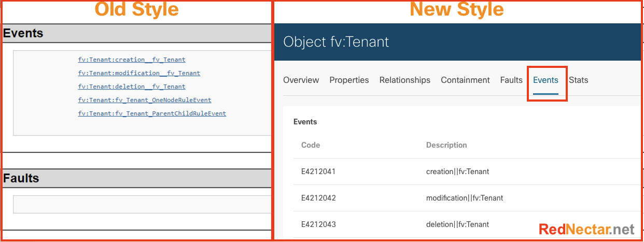Select event code E4212041
The width and height of the screenshot is (644, 242).
pyautogui.click(x=318, y=172)
